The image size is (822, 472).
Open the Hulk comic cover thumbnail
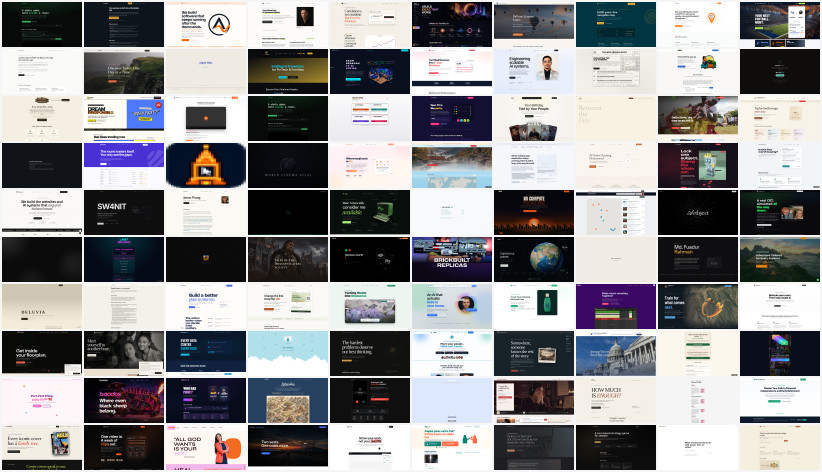[x=42, y=448]
